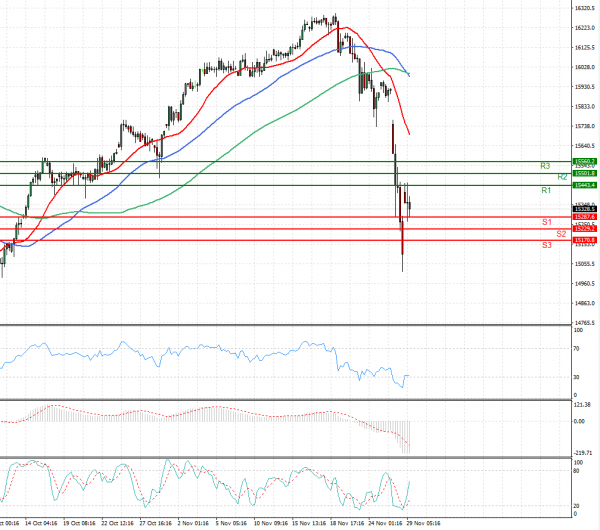Click the 16320.5 price axis value

[585, 8]
